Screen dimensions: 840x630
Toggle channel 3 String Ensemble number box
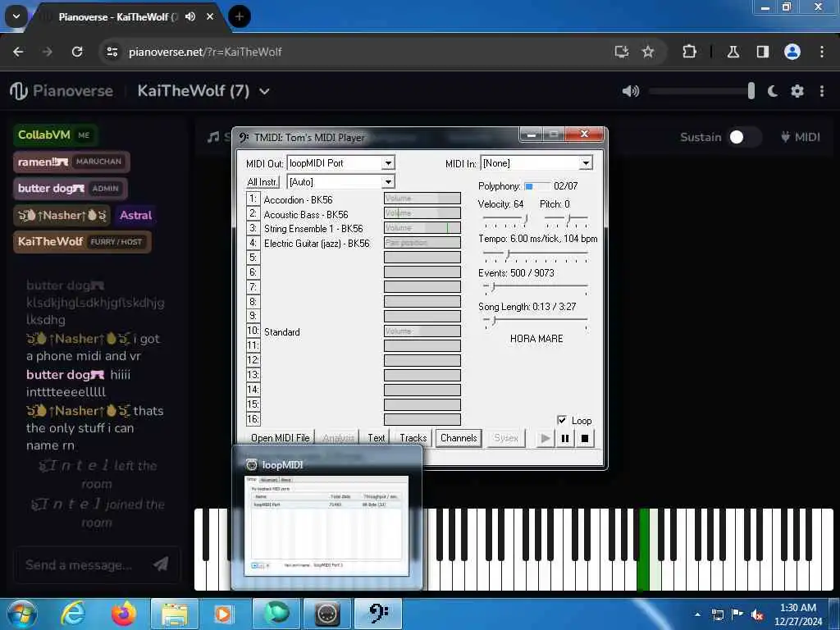pyautogui.click(x=253, y=228)
